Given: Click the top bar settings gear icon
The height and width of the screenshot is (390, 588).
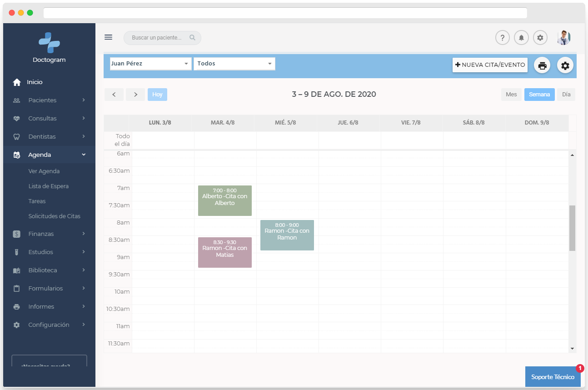Looking at the screenshot, I should 540,38.
